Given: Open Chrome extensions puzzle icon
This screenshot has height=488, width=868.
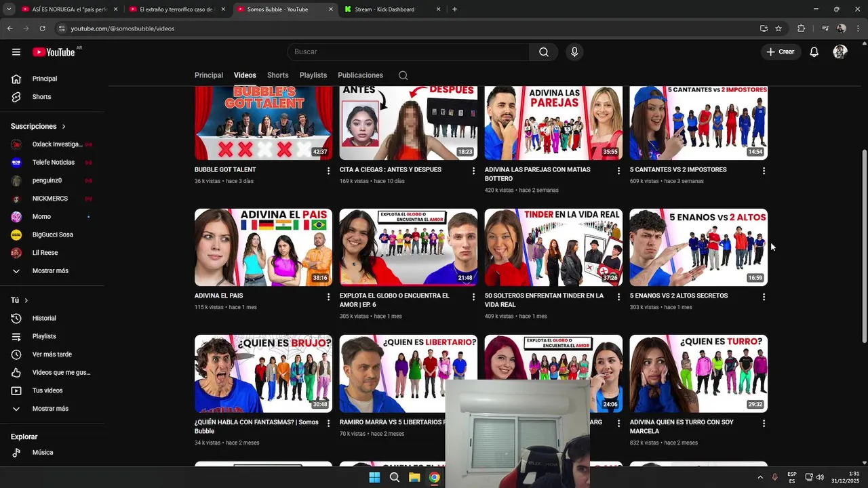Looking at the screenshot, I should coord(801,28).
